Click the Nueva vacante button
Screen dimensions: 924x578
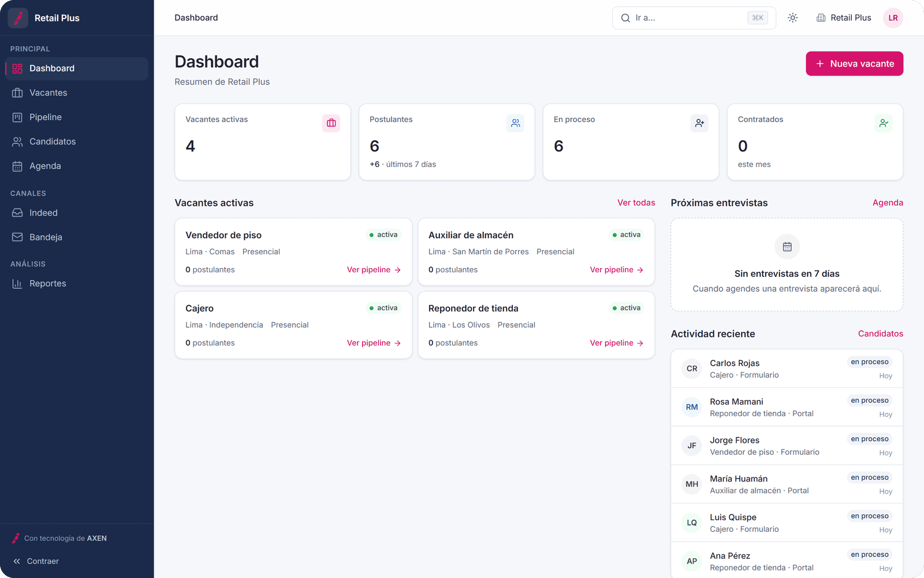coord(854,64)
